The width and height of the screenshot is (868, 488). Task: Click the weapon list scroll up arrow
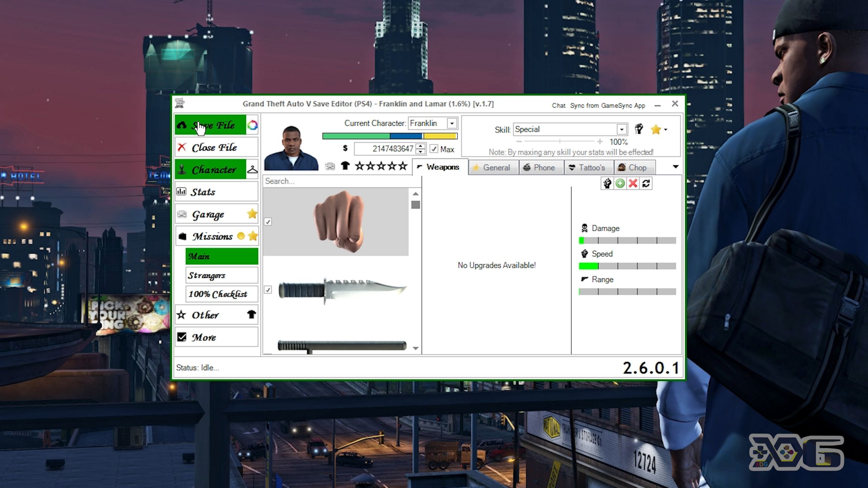pos(416,194)
